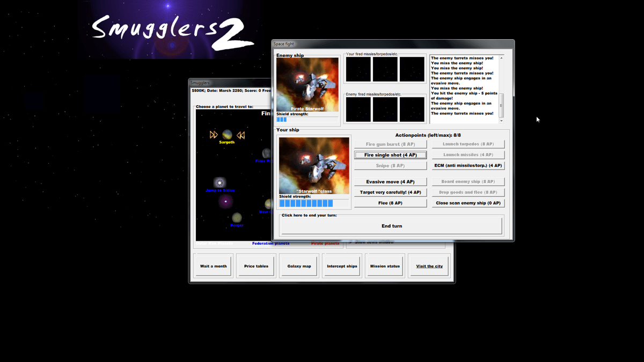Click Wait a month in Smugglers window
644x362 pixels.
pyautogui.click(x=213, y=266)
